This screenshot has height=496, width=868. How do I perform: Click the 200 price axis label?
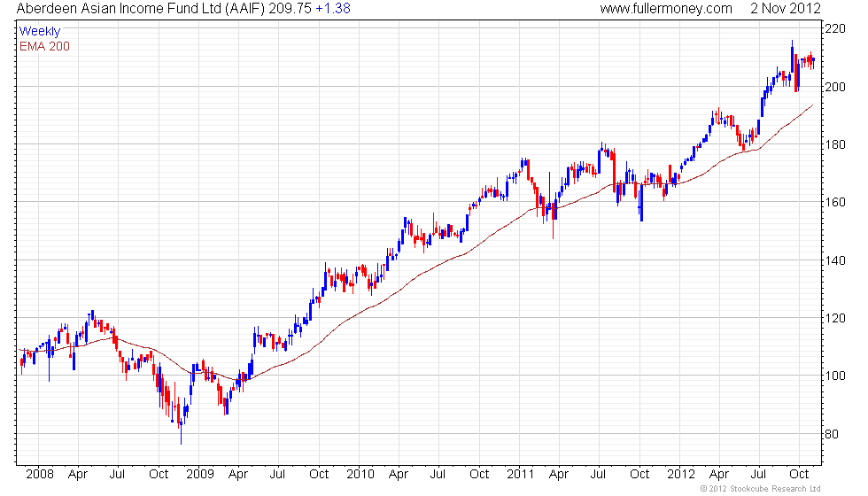tap(835, 87)
